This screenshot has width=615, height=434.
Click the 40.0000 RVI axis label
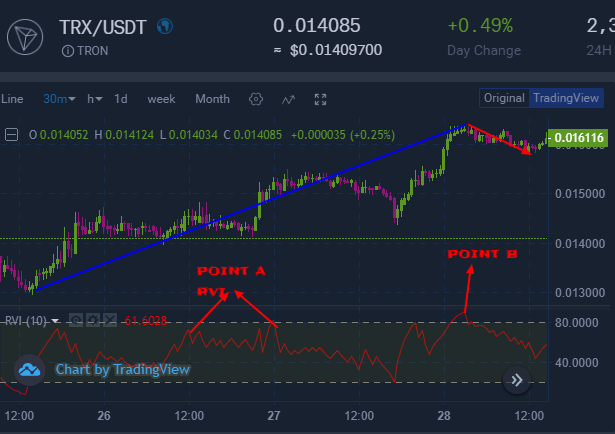click(577, 363)
